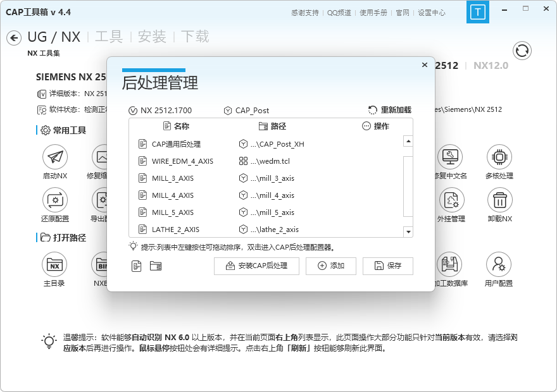Click the 添加 button
The width and height of the screenshot is (557, 392).
click(x=330, y=266)
